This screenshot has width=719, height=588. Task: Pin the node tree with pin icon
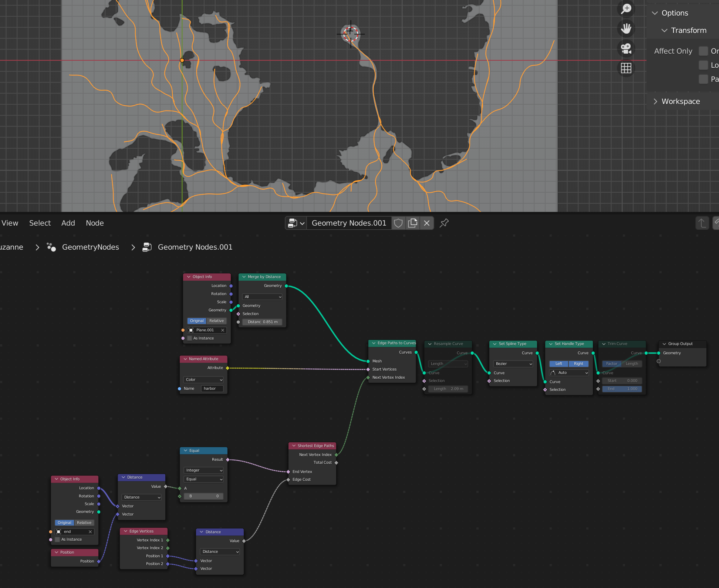click(x=444, y=223)
